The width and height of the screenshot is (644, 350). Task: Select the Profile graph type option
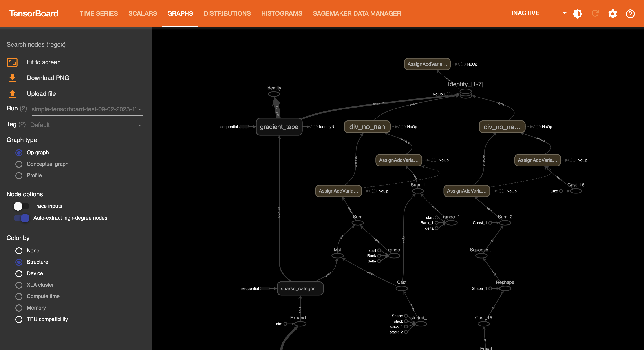coord(19,175)
